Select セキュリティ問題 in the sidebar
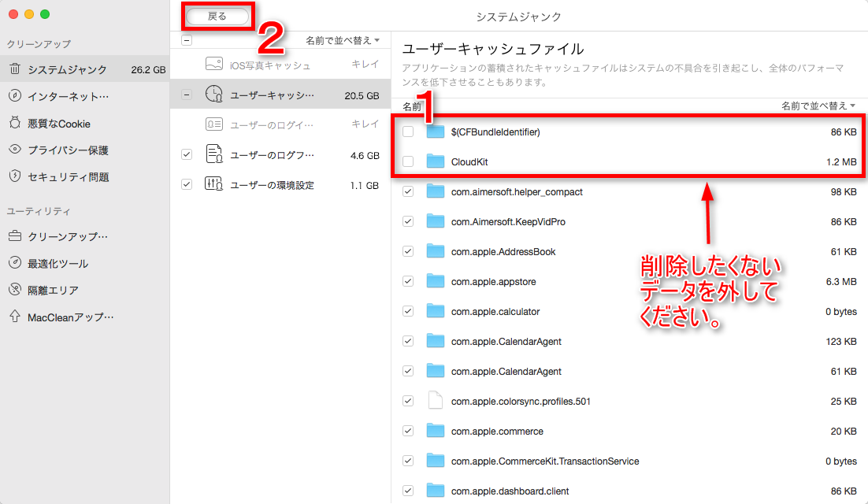The width and height of the screenshot is (868, 504). 69,177
